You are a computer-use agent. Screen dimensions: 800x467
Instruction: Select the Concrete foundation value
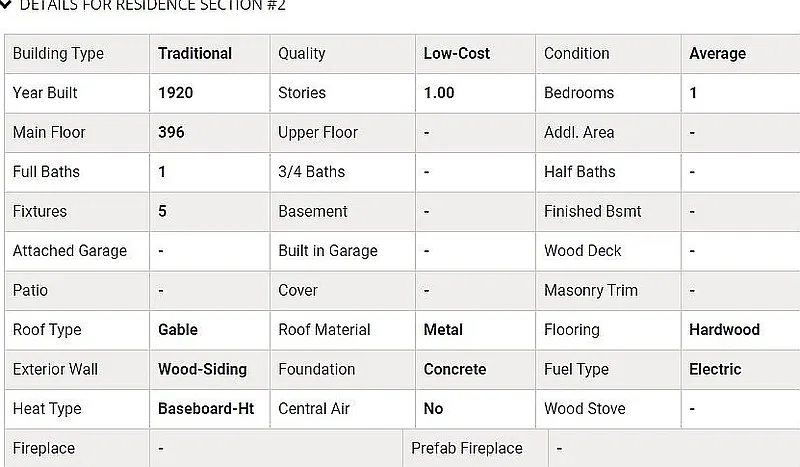pyautogui.click(x=455, y=369)
